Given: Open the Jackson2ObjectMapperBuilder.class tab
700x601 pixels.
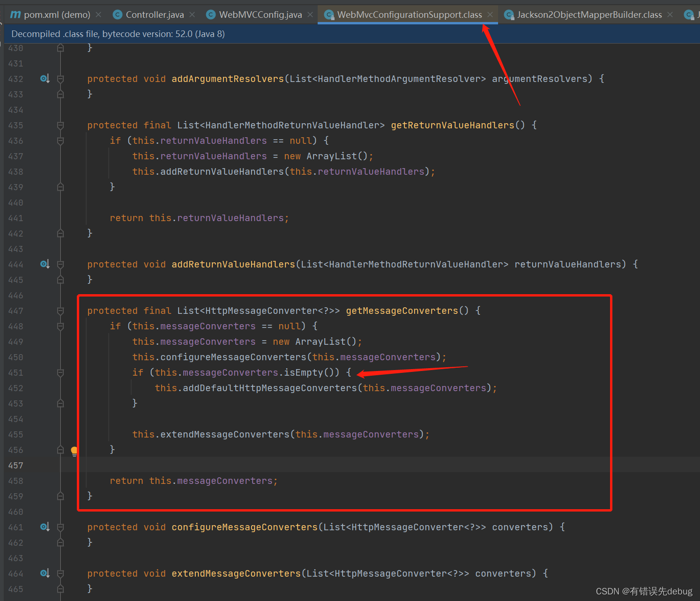Looking at the screenshot, I should point(589,15).
